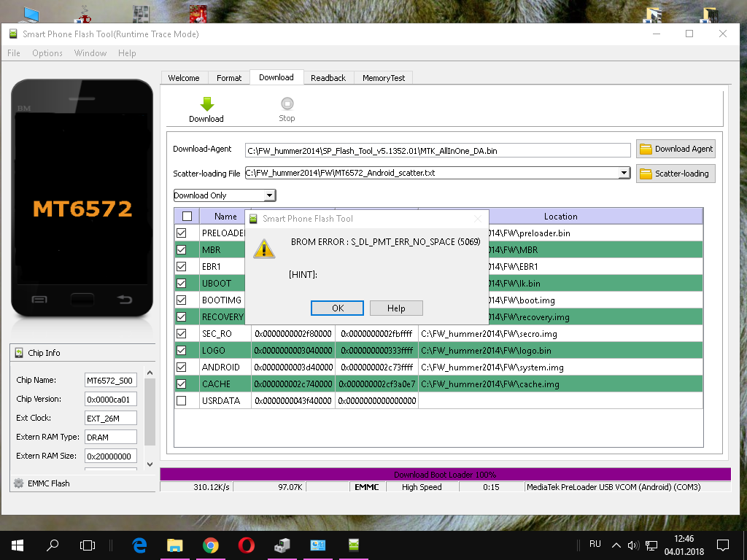Expand the Download Only mode dropdown
The image size is (747, 560).
point(269,195)
